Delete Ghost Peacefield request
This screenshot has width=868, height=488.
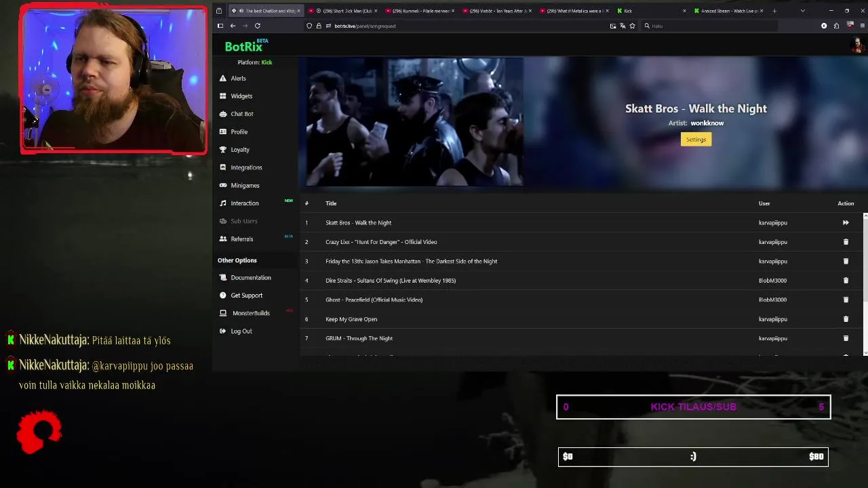846,300
